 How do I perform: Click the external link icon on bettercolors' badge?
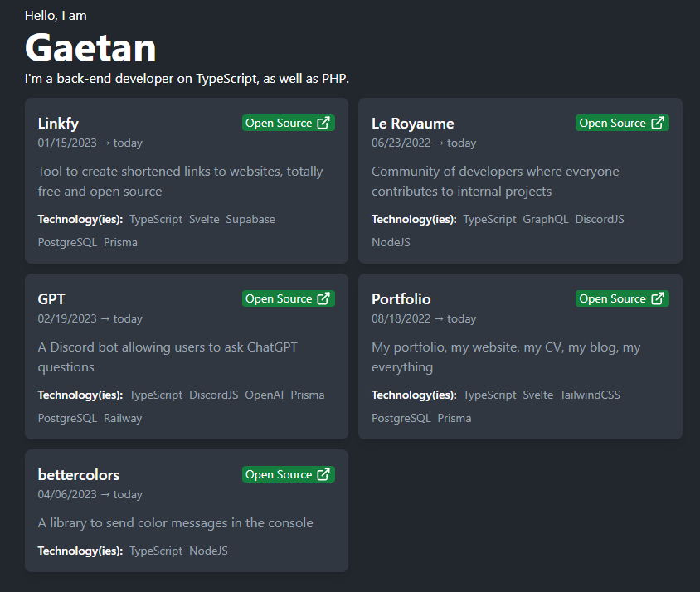click(324, 473)
